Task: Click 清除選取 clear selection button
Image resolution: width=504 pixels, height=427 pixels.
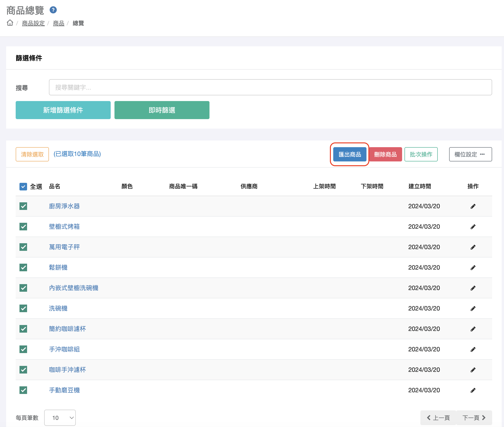Action: [32, 155]
